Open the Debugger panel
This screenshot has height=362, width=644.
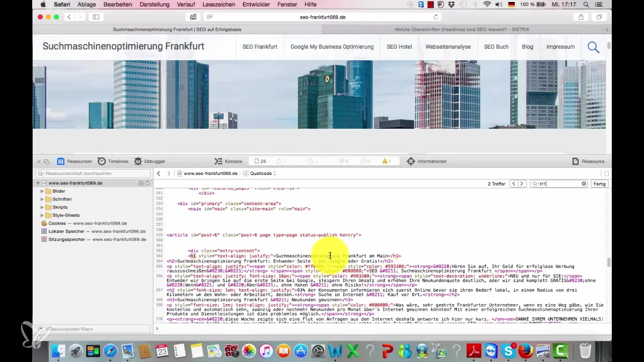[149, 161]
